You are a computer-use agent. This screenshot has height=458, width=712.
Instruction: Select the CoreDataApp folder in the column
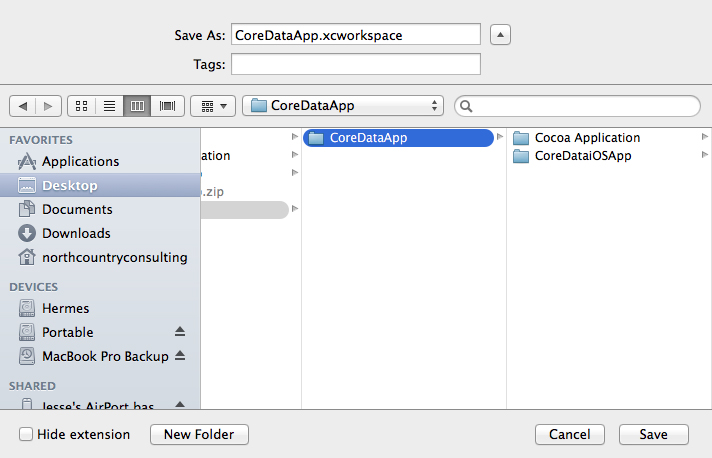click(398, 138)
